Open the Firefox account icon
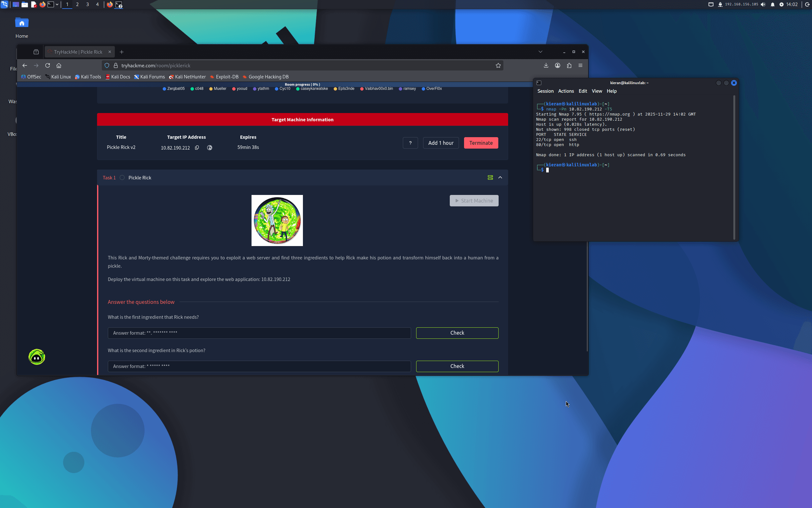The width and height of the screenshot is (812, 508). [558, 65]
